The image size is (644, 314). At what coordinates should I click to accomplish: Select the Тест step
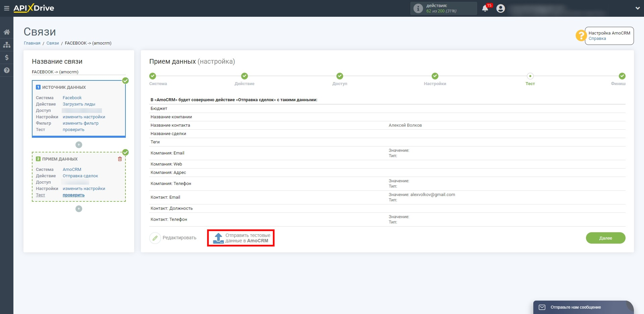530,76
